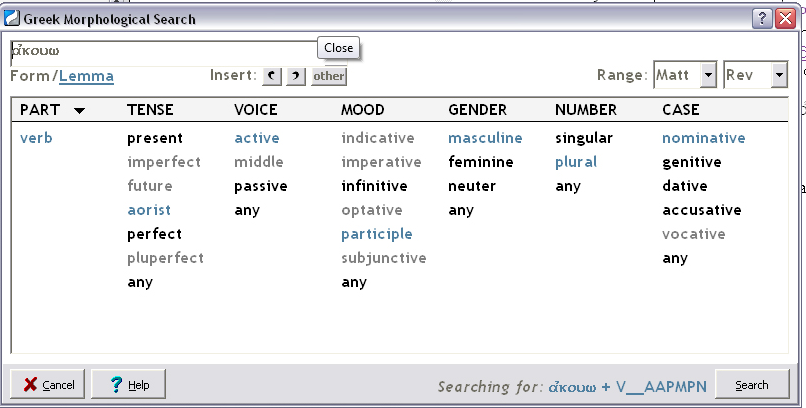The image size is (806, 408).
Task: Switch to Lemma search mode
Action: (x=86, y=76)
